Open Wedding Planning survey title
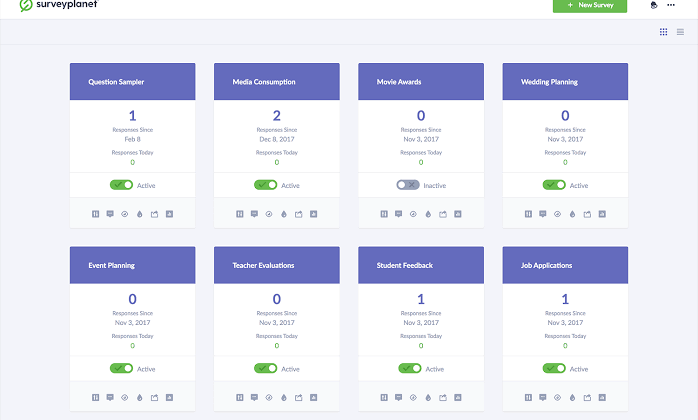Screen dimensions: 698x420 coord(549,82)
